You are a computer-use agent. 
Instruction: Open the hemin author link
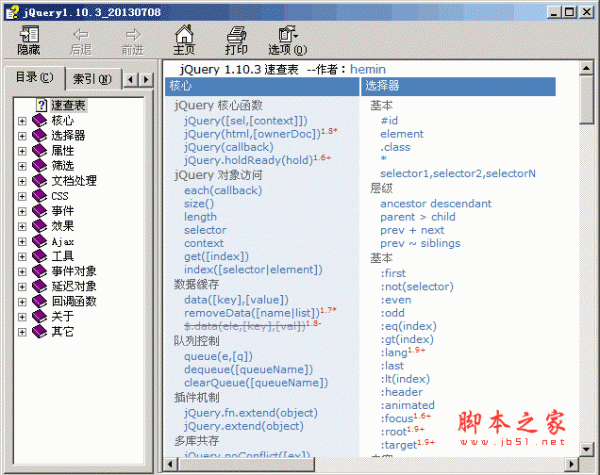[x=368, y=69]
